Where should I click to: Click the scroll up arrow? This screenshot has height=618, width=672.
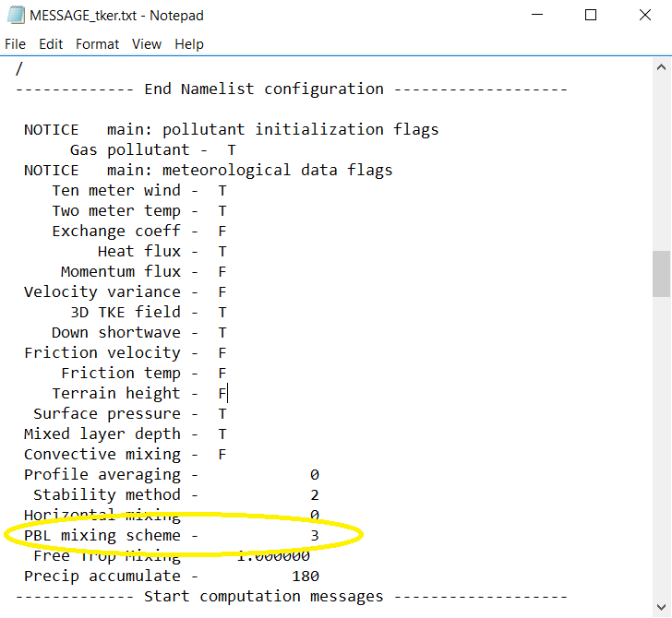point(662,68)
